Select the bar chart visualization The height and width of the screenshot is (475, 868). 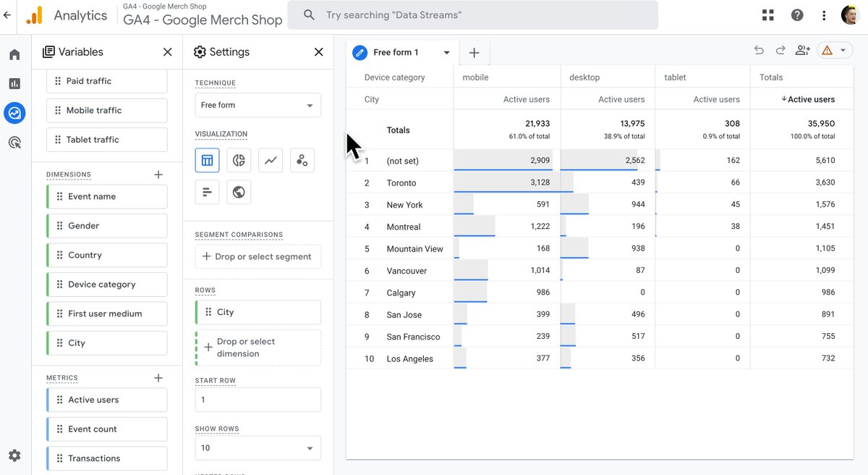(x=207, y=192)
